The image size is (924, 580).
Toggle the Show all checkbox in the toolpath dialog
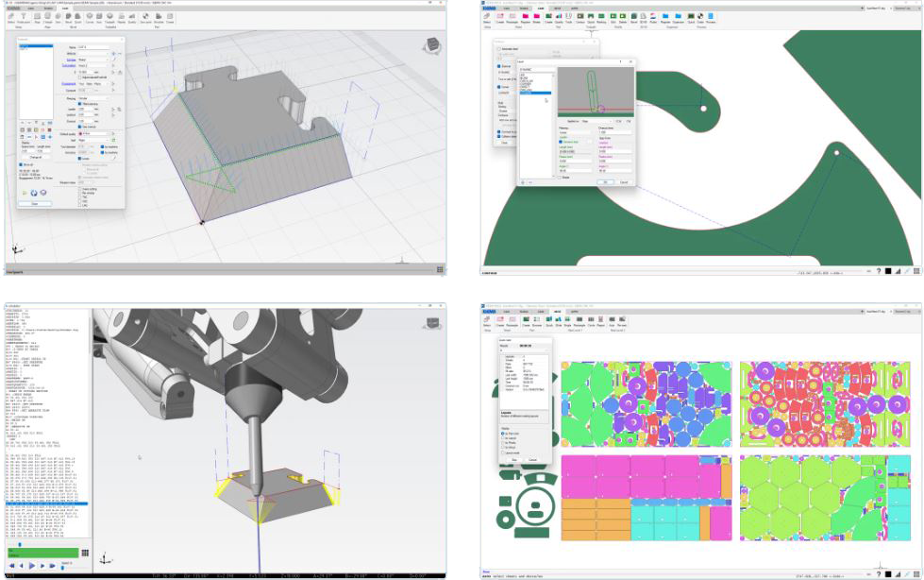click(x=22, y=163)
